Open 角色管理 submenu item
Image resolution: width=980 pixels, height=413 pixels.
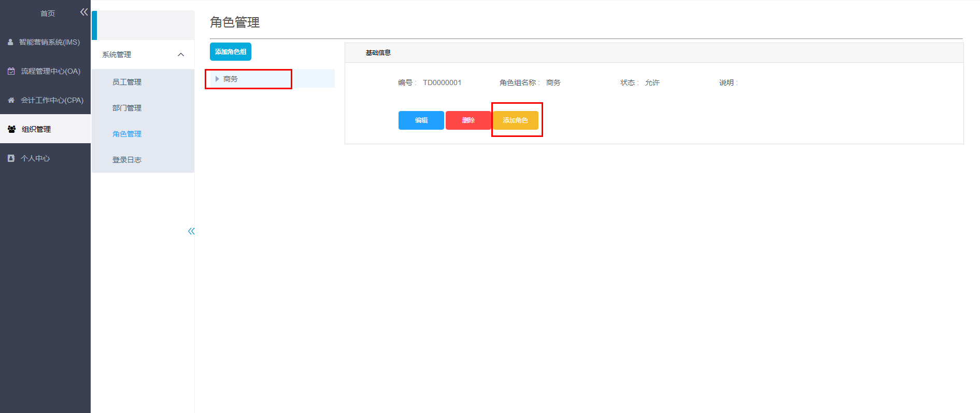143,134
